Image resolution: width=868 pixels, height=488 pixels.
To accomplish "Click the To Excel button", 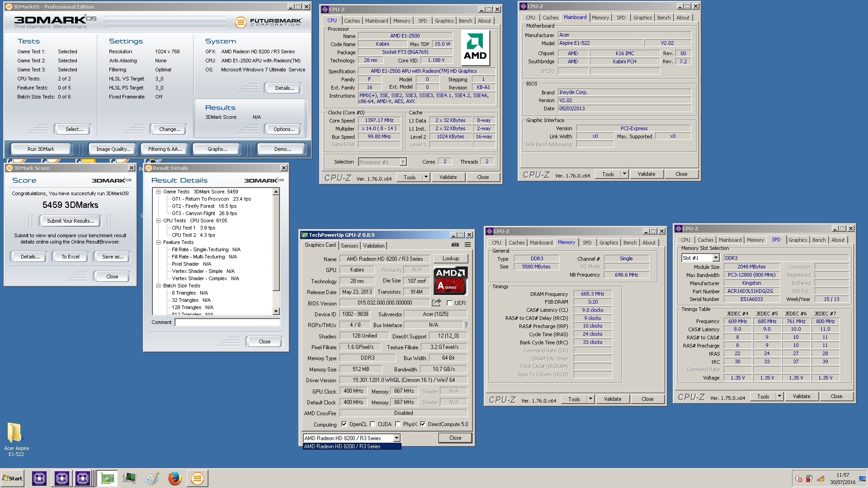I will [x=71, y=257].
